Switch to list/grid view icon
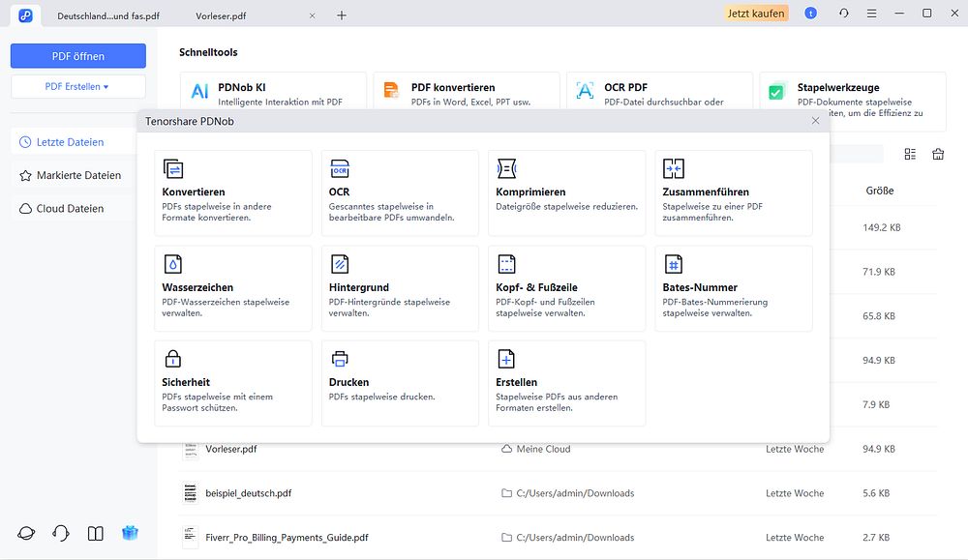Screen dimensions: 968x560 tap(910, 154)
